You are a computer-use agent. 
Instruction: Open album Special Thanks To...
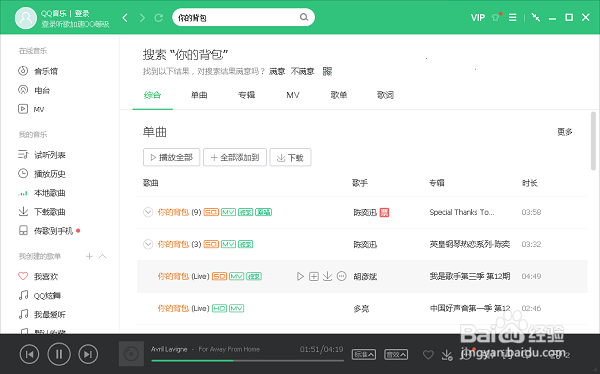pyautogui.click(x=462, y=212)
